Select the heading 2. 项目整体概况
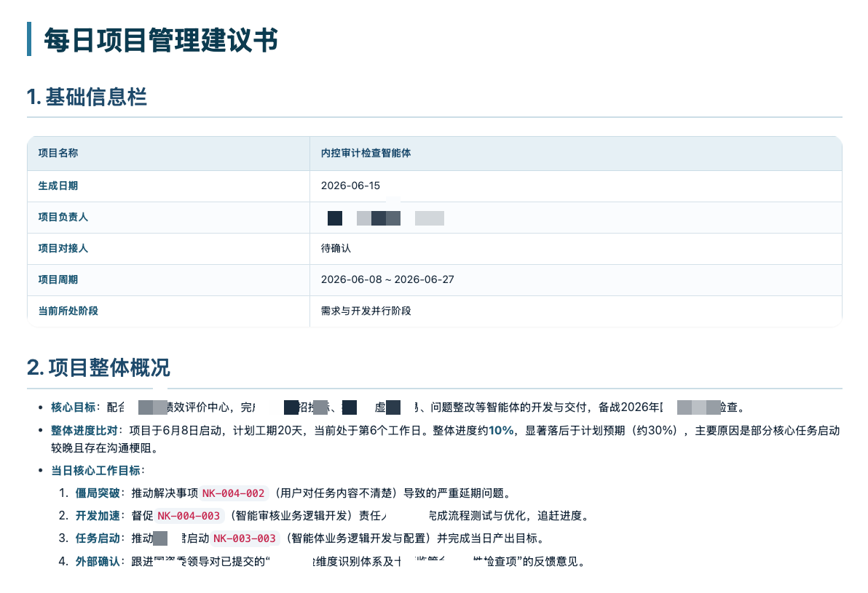Screen dimensions: 868x593 (x=98, y=368)
